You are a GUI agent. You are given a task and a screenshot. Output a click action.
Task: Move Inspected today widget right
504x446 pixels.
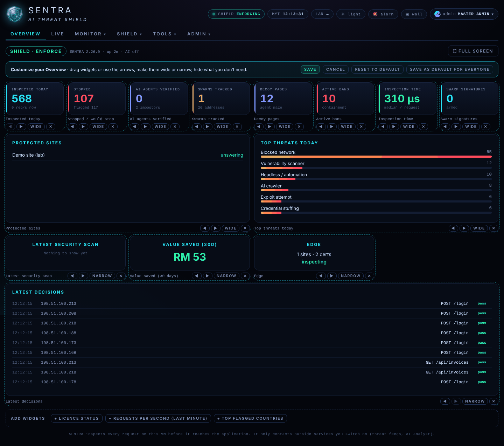pos(21,126)
